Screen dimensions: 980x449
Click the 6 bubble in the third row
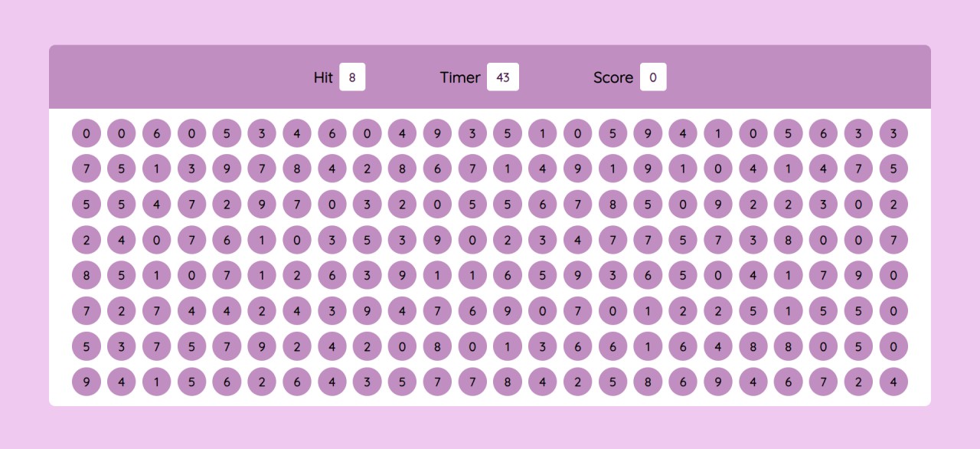[x=543, y=204]
